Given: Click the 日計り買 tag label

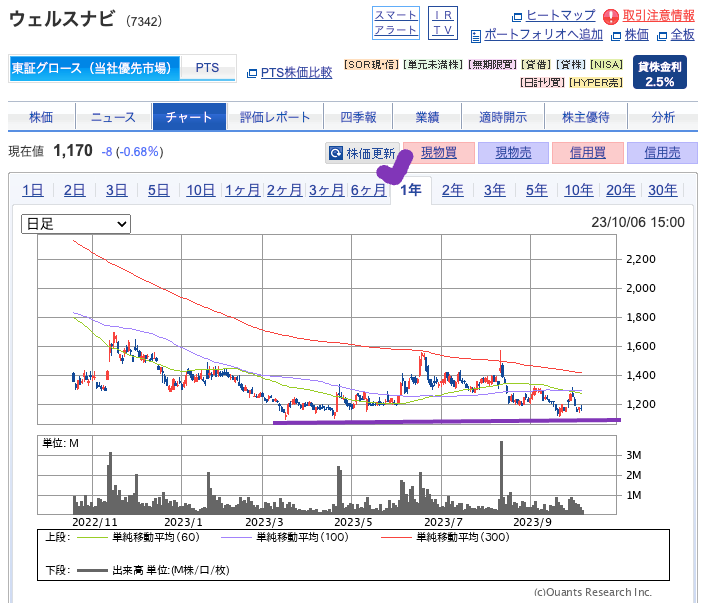Looking at the screenshot, I should point(542,82).
